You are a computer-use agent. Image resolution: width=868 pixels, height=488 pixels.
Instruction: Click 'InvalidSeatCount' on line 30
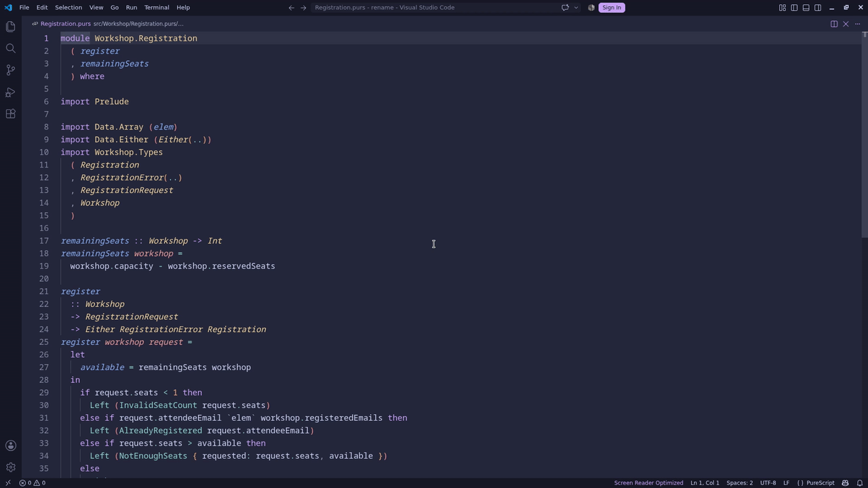click(x=158, y=405)
